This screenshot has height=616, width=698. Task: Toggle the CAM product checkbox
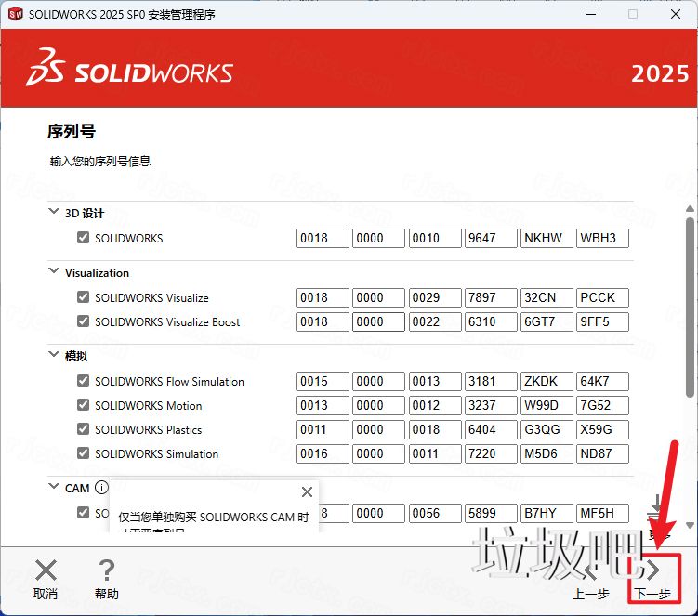83,512
